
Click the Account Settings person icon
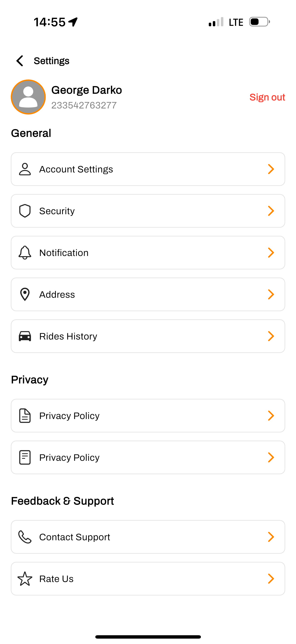click(x=25, y=169)
